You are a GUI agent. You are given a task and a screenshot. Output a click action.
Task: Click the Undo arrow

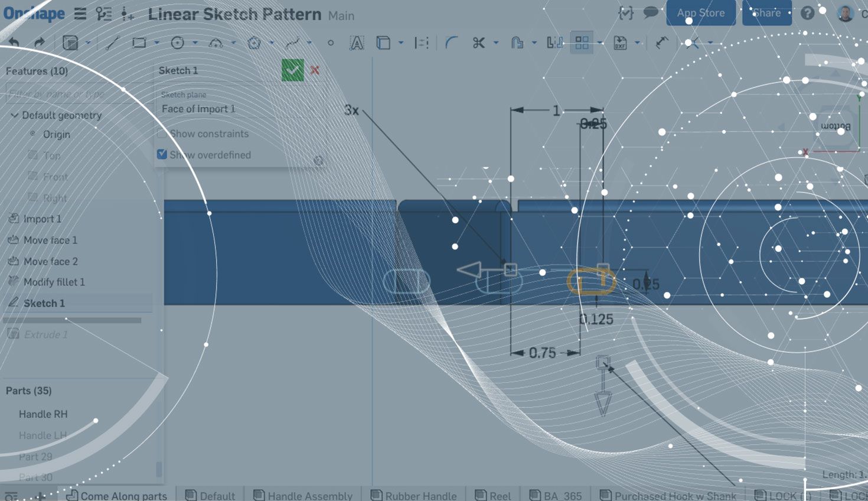[x=14, y=43]
